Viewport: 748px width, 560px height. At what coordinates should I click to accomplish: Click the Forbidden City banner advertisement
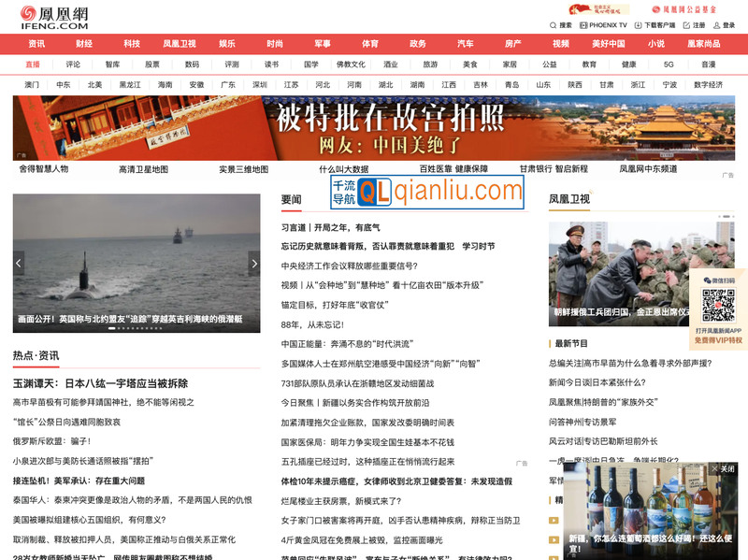[374, 128]
